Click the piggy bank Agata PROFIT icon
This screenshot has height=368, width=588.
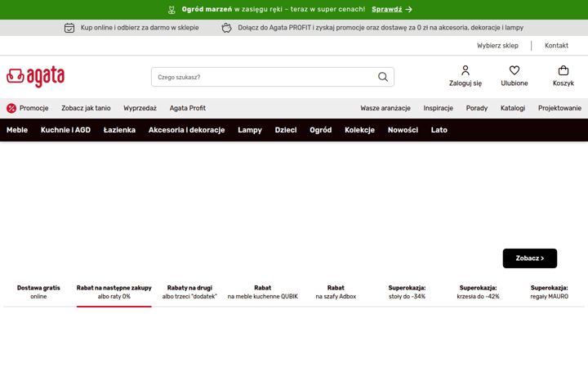[226, 28]
